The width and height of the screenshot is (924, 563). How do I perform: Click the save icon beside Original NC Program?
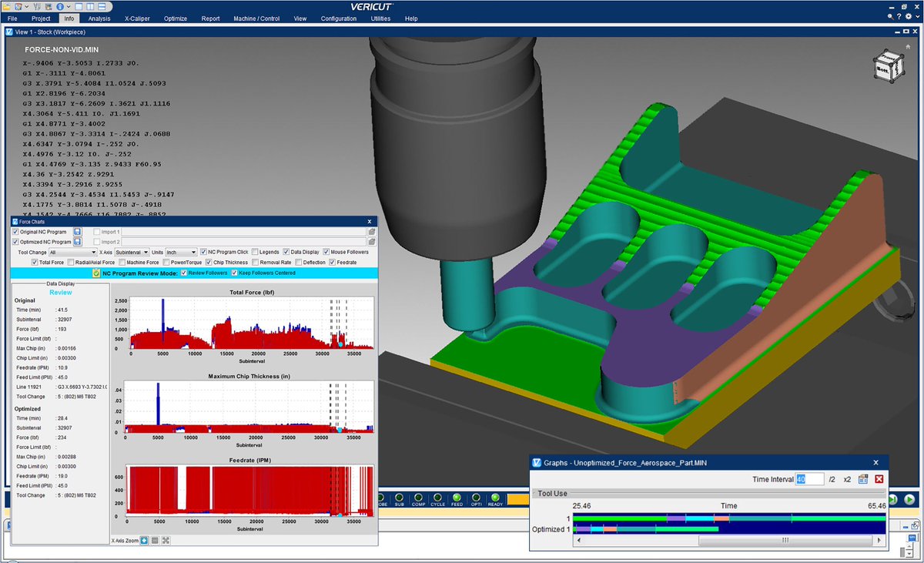point(77,233)
